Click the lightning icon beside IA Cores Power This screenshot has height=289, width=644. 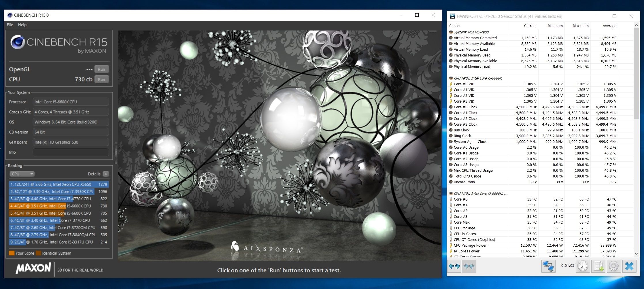click(x=451, y=251)
